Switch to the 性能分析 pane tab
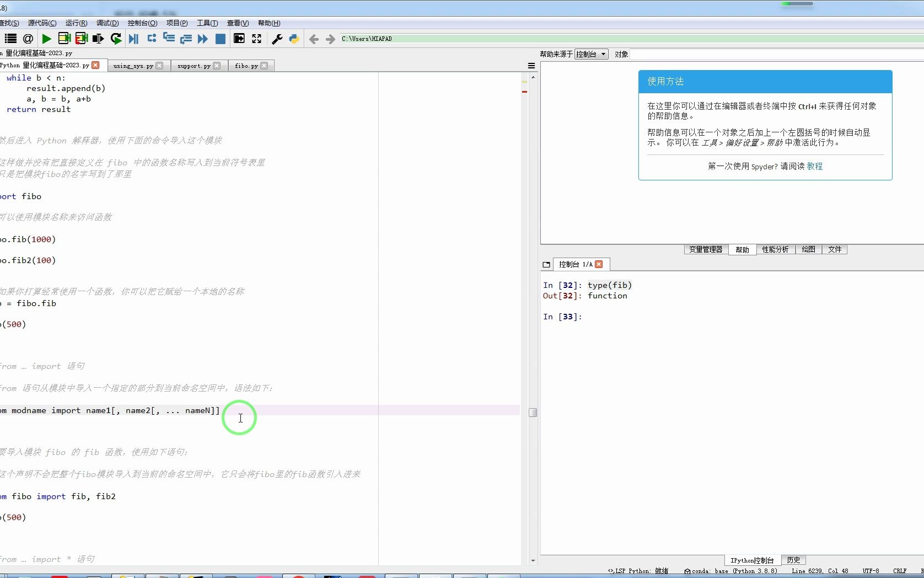Image resolution: width=924 pixels, height=578 pixels. tap(775, 249)
